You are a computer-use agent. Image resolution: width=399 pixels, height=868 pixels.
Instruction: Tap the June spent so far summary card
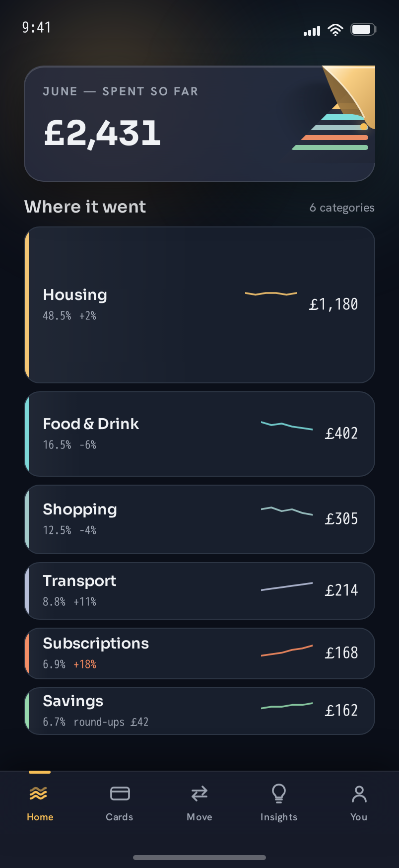(199, 124)
